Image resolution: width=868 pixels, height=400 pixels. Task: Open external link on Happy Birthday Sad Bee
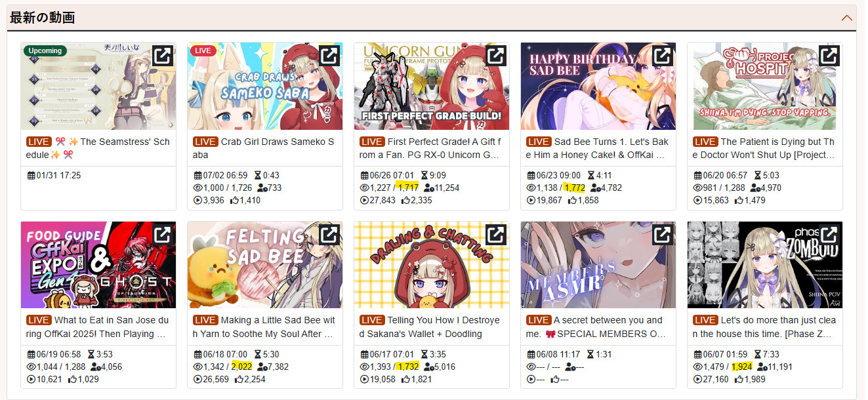click(x=663, y=56)
